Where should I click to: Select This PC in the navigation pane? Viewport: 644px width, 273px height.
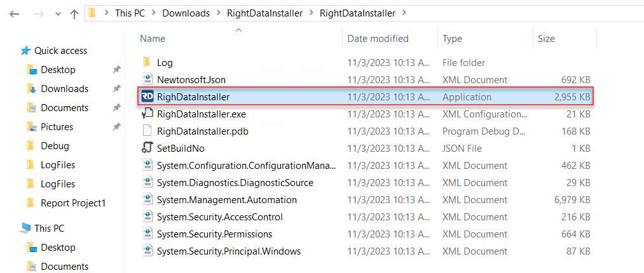click(49, 228)
